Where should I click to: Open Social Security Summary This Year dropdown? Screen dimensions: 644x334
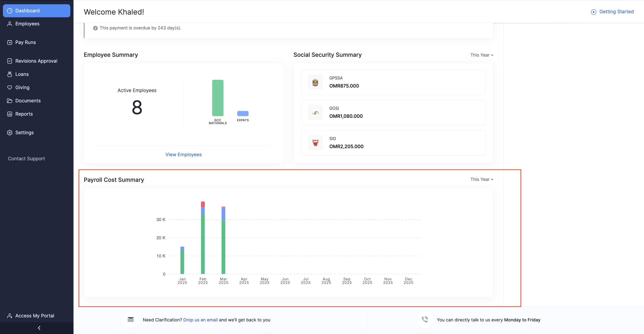[482, 55]
